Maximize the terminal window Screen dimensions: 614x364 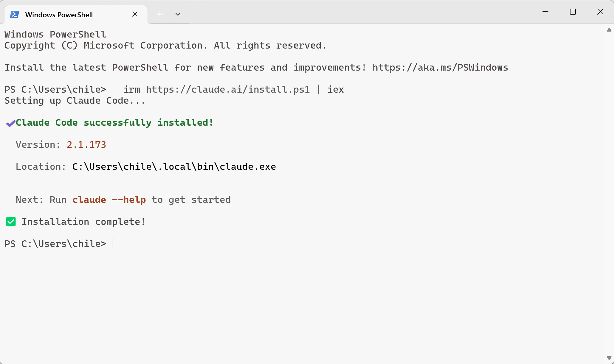click(x=573, y=12)
